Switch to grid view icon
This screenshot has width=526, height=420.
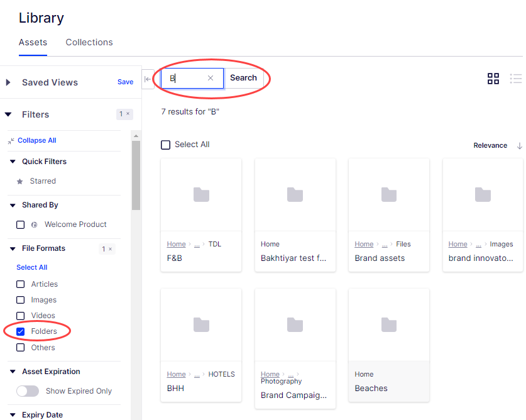pyautogui.click(x=493, y=79)
